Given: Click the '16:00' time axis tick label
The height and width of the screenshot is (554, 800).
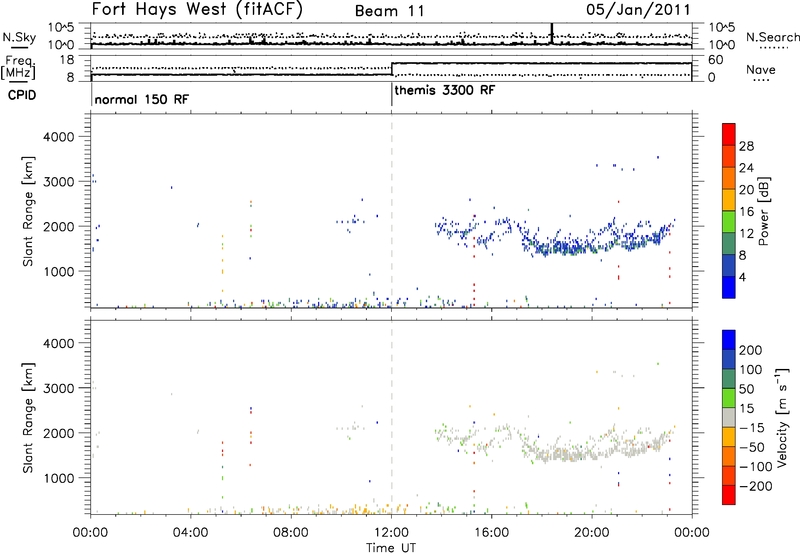Looking at the screenshot, I should (x=491, y=533).
